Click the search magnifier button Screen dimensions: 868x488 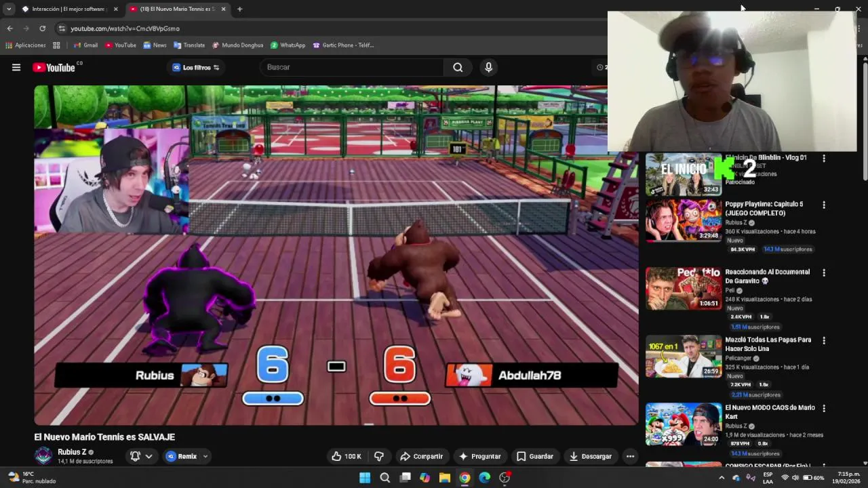tap(458, 67)
